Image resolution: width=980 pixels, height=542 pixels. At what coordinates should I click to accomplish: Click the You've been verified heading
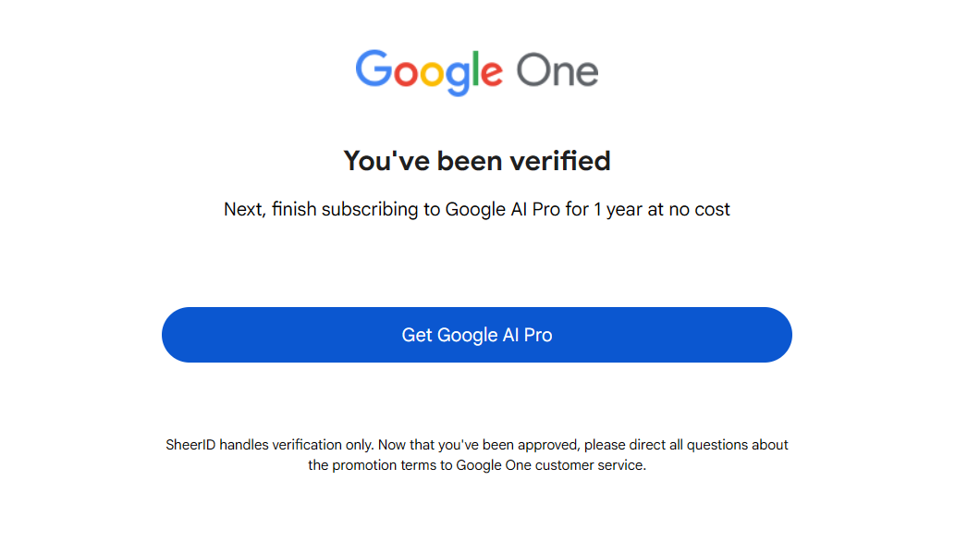click(477, 161)
